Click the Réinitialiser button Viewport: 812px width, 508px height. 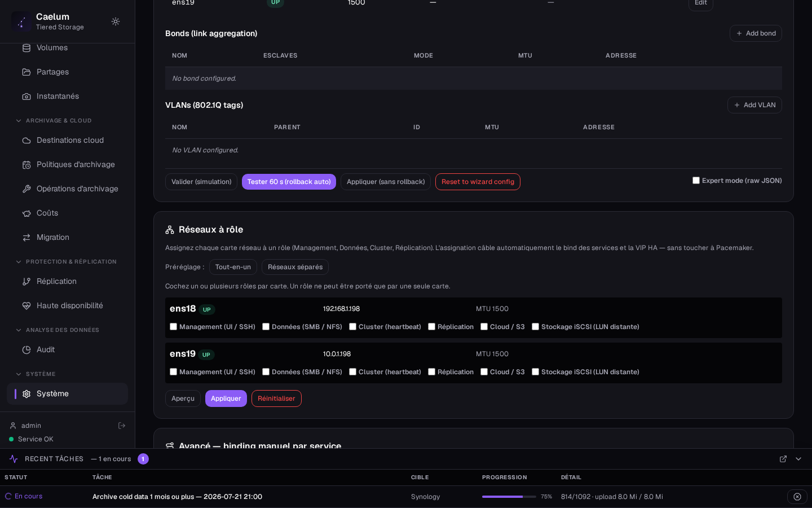[x=276, y=398]
